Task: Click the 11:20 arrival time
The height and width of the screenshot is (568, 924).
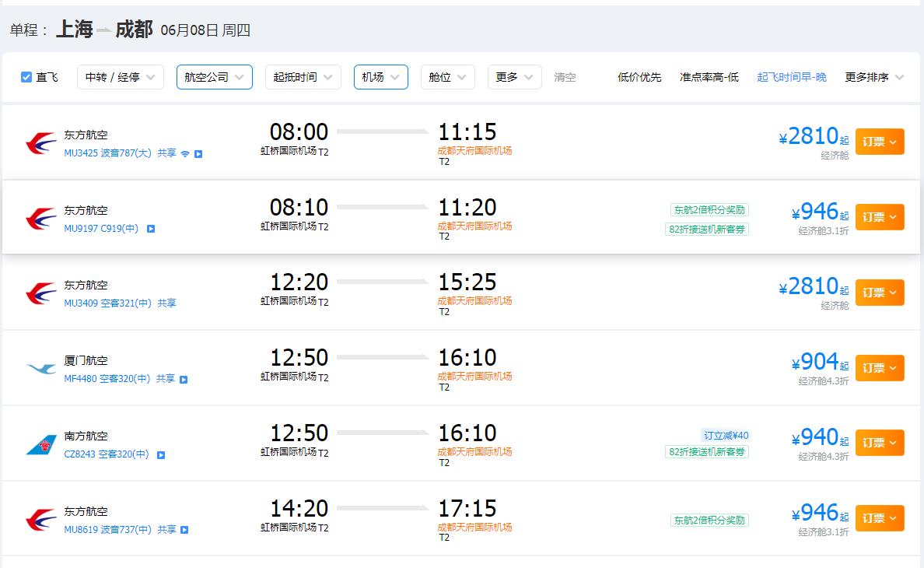Action: 467,207
